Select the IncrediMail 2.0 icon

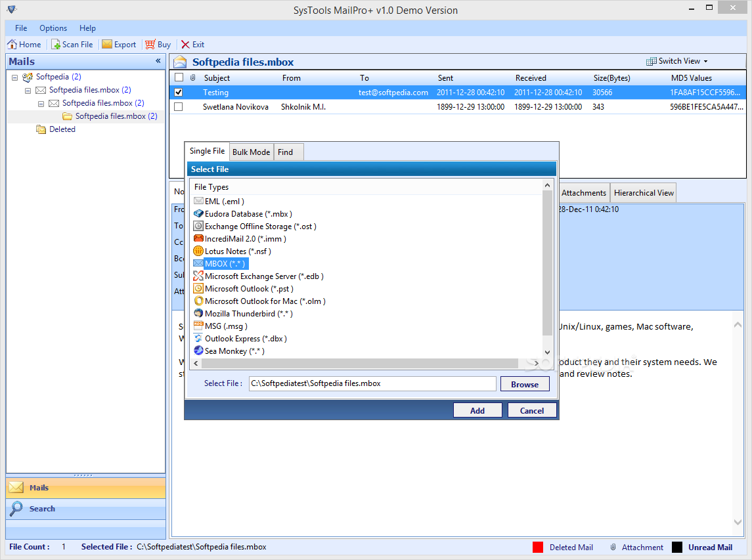coord(198,238)
